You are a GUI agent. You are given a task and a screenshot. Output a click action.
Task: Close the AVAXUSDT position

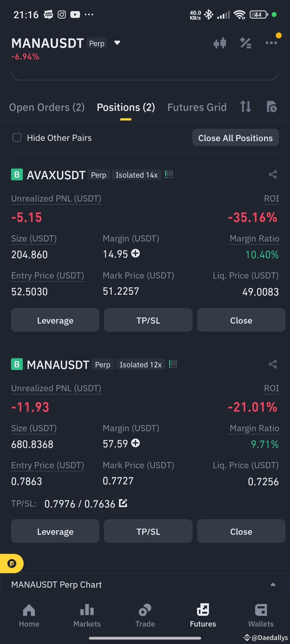[241, 320]
